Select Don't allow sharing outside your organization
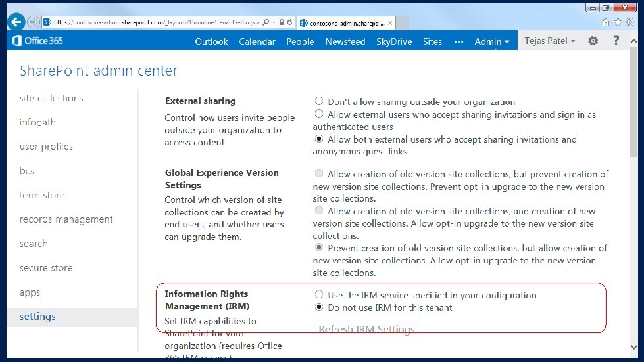The image size is (644, 362). [x=319, y=101]
